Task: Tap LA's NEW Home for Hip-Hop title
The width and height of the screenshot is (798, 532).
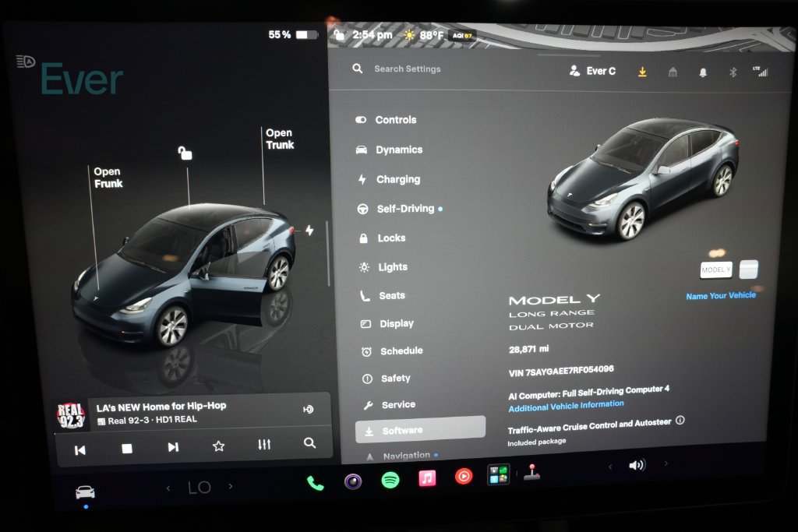Action: click(161, 407)
